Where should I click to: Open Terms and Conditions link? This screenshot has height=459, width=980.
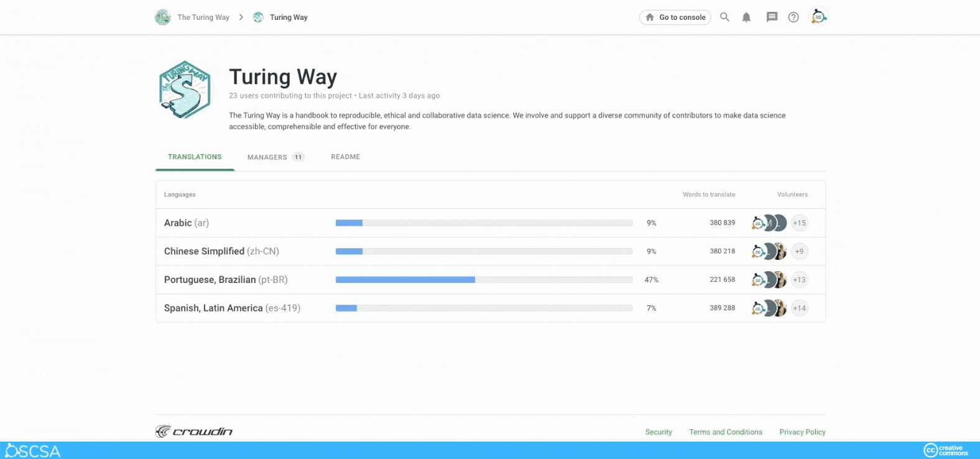[x=726, y=432]
